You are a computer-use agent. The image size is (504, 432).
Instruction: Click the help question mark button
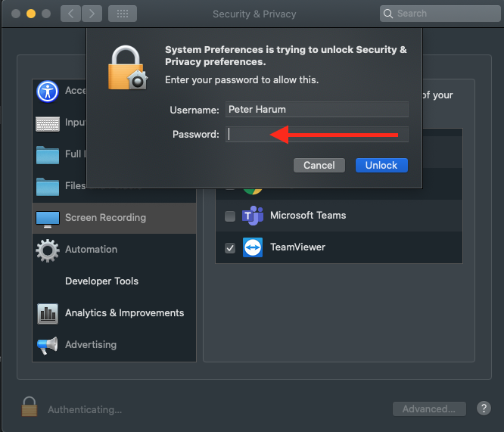coord(484,409)
